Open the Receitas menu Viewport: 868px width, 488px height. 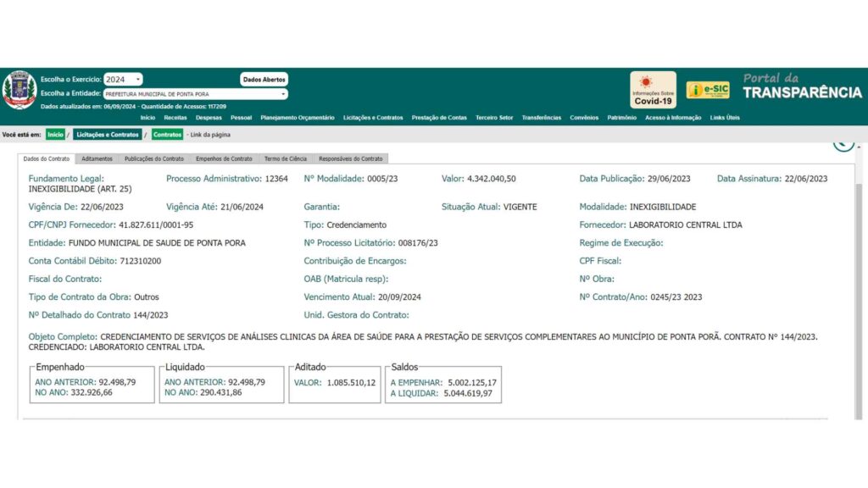175,118
